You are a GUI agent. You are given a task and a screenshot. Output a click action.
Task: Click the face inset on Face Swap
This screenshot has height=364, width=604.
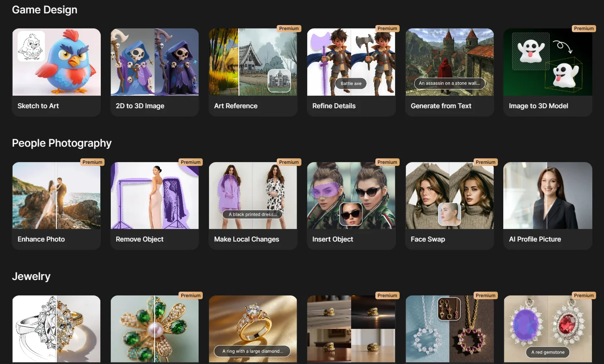point(449,214)
